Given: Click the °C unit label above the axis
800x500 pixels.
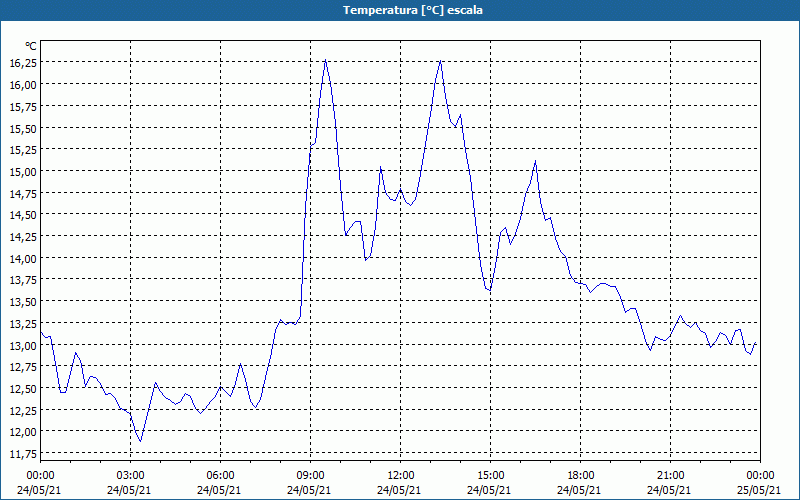Looking at the screenshot, I should click(31, 46).
